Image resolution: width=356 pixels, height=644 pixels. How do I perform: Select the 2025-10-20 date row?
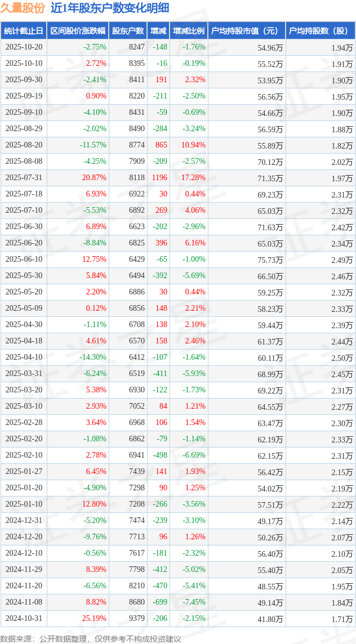[24, 47]
